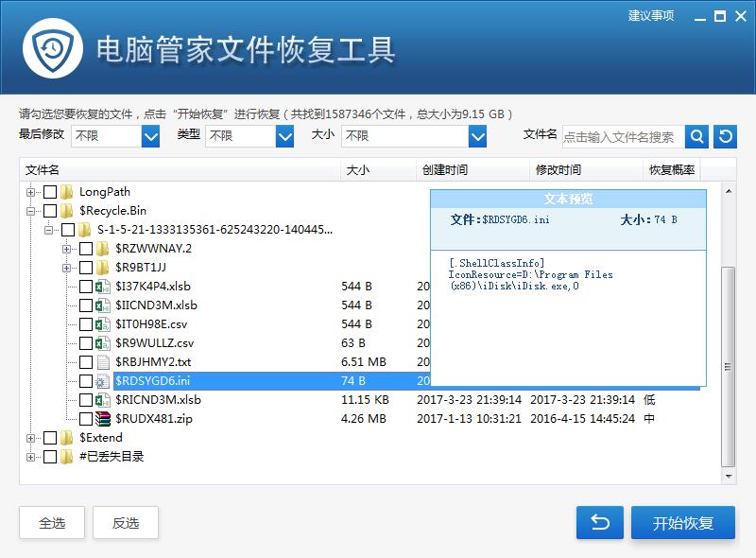This screenshot has width=756, height=558.
Task: Click the 全选 button
Action: point(52,523)
